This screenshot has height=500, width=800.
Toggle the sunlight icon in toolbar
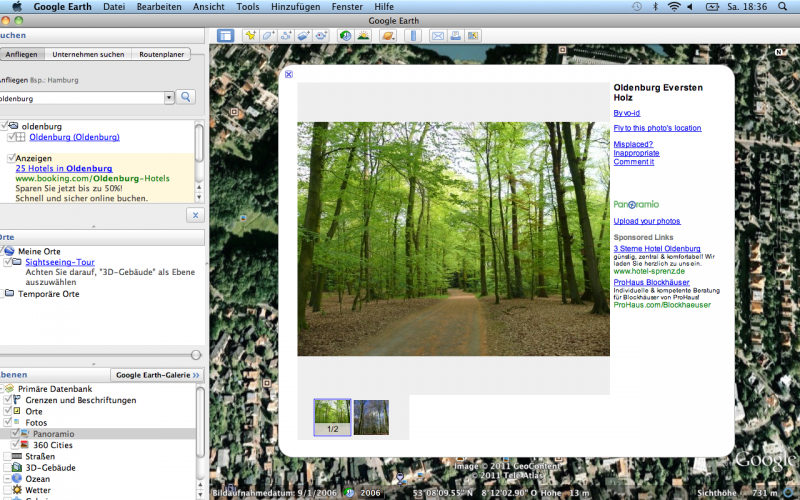pyautogui.click(x=362, y=36)
